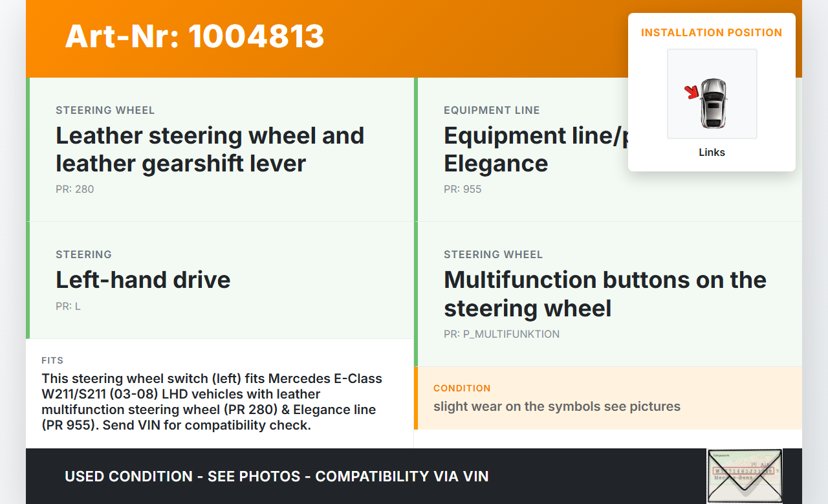Click the Equipment line Elegance title
Viewport: 828px width, 504px height.
pos(530,149)
